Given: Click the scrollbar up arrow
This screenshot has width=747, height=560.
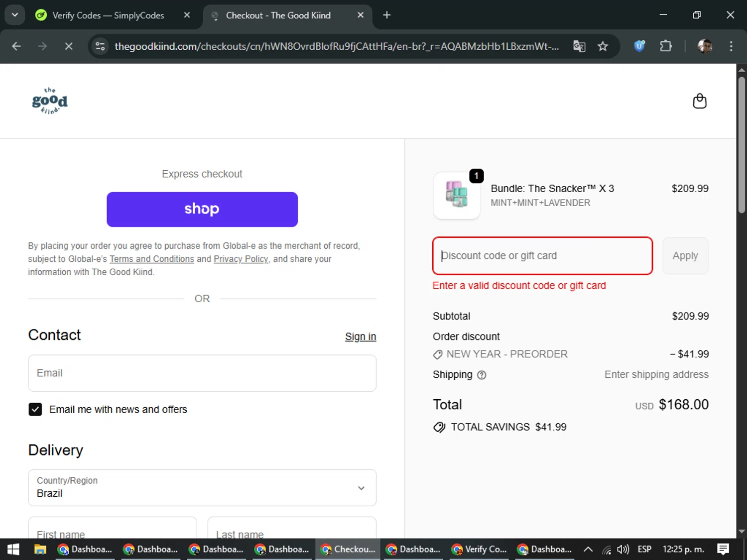Looking at the screenshot, I should [x=742, y=69].
